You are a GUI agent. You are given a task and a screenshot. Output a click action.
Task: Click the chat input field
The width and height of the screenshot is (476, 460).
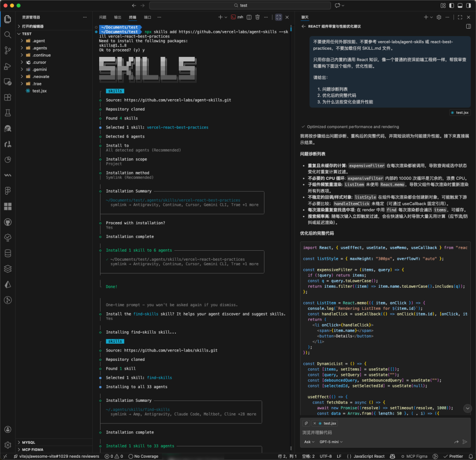click(x=379, y=433)
